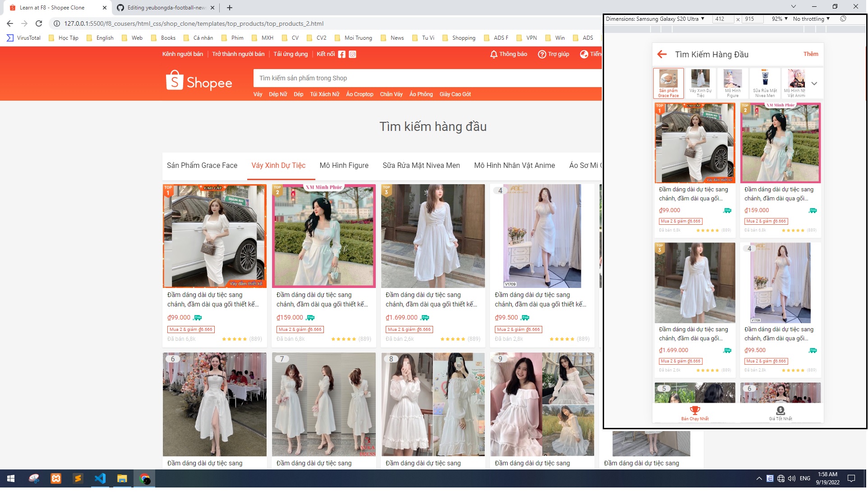Click the Trở thành người bán link

(238, 54)
